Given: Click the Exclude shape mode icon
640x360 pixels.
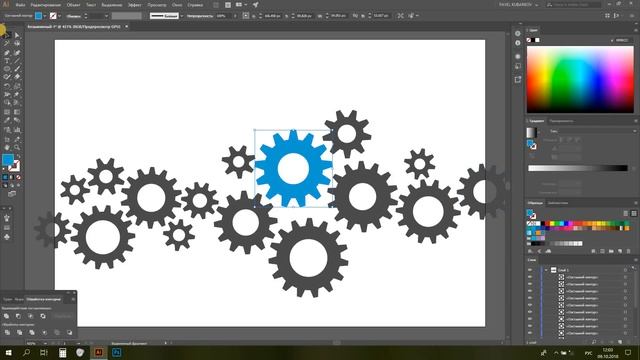Looking at the screenshot, I should pos(43,316).
